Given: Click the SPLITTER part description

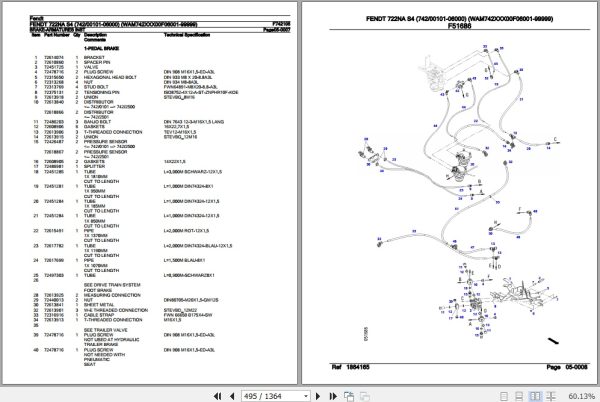Looking at the screenshot, I should pos(94,167).
